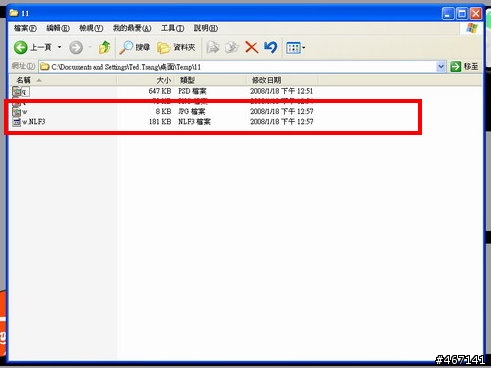Sort by the 名稱 column header
Viewport: 491px width, 368px height.
pos(63,80)
